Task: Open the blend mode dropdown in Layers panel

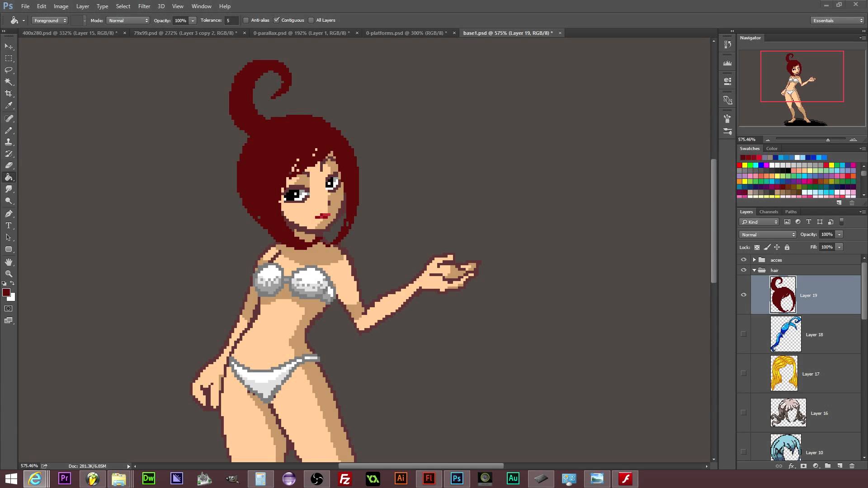Action: [x=767, y=235]
